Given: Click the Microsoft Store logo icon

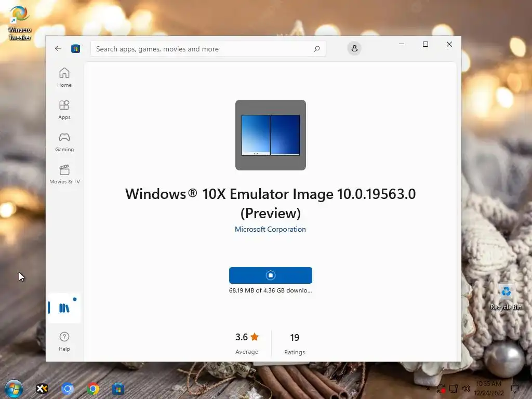Looking at the screenshot, I should click(76, 48).
